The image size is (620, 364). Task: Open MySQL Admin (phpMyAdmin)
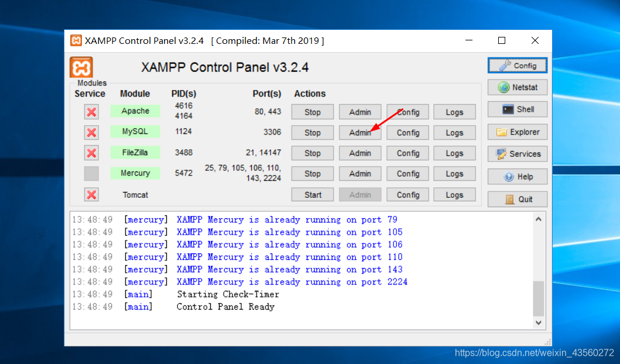(360, 133)
